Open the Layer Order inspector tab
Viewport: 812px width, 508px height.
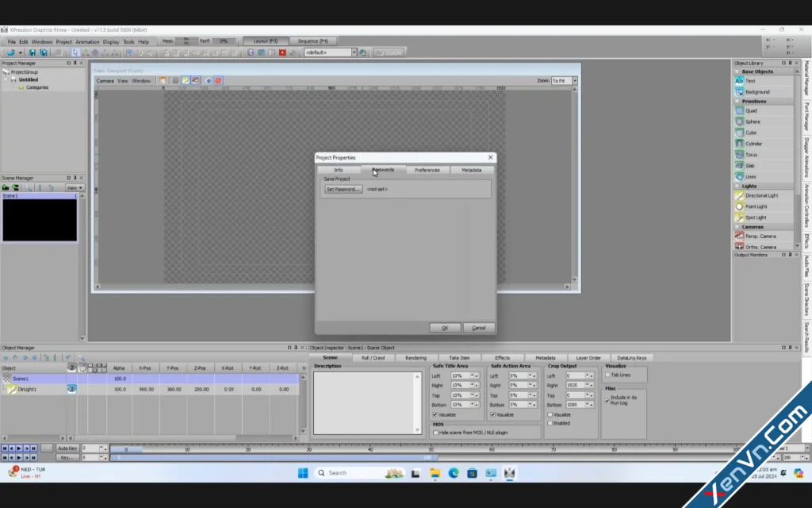point(588,358)
